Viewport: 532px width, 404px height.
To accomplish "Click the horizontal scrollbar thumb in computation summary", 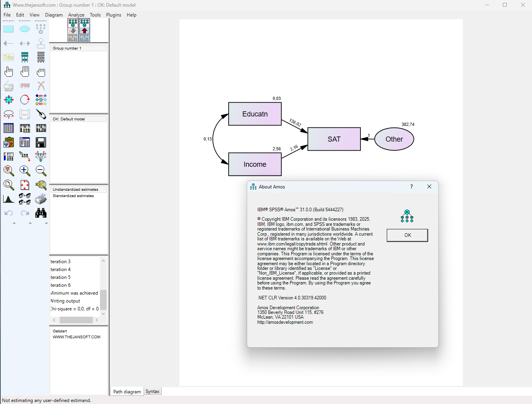I will [x=76, y=320].
